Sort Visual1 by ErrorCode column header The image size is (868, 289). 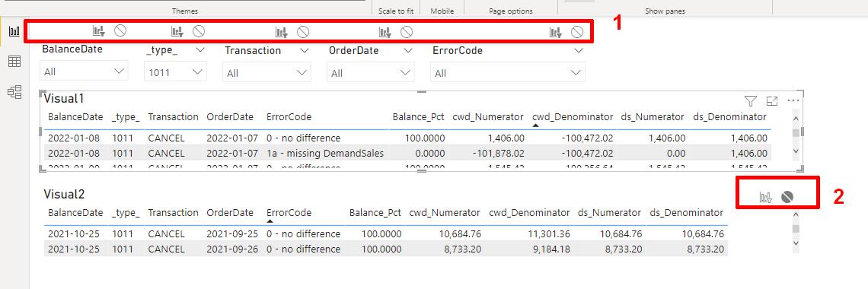[x=289, y=116]
